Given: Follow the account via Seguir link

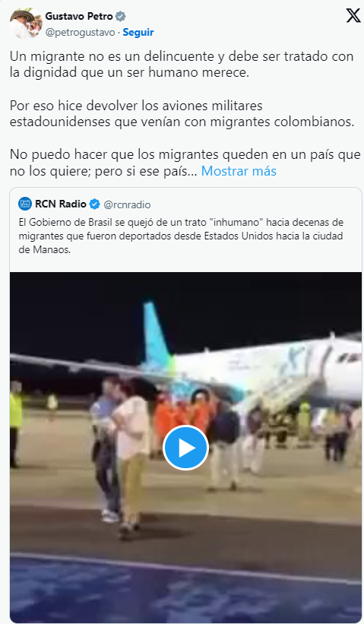Looking at the screenshot, I should (138, 32).
